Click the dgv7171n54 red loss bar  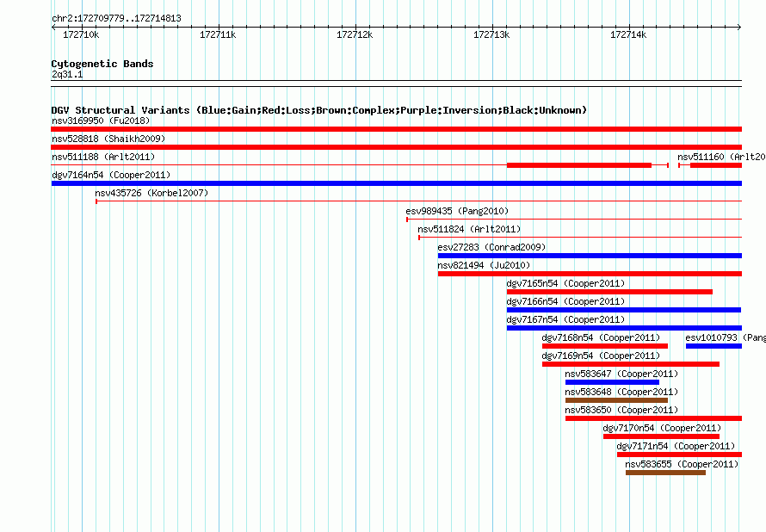679,455
